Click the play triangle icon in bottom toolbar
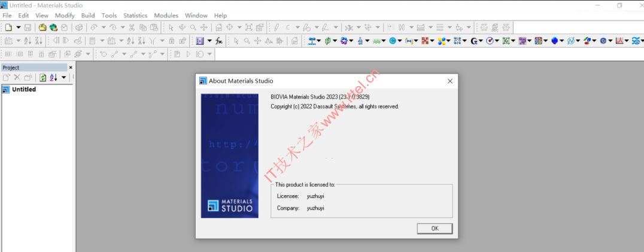 coord(189,54)
